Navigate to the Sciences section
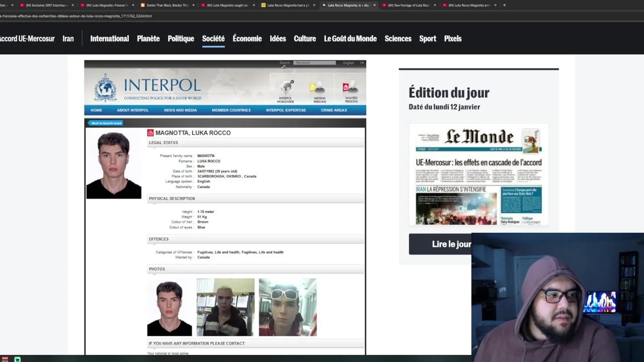 click(x=398, y=39)
